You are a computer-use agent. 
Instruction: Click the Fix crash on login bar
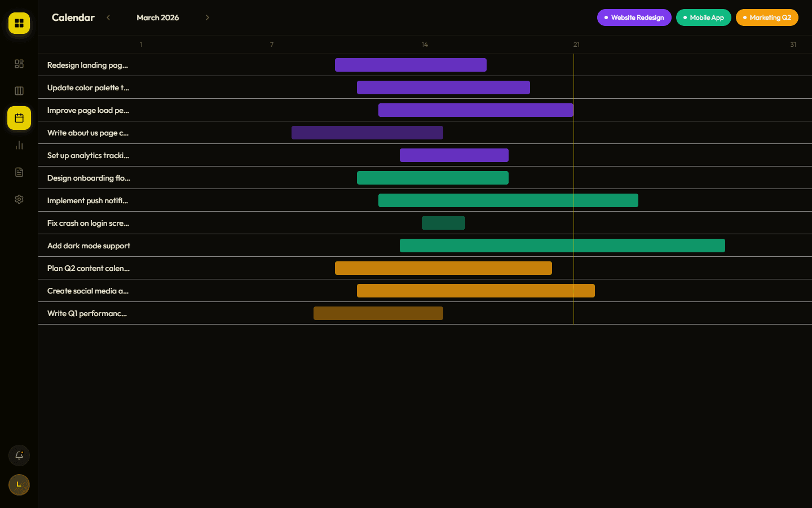443,223
